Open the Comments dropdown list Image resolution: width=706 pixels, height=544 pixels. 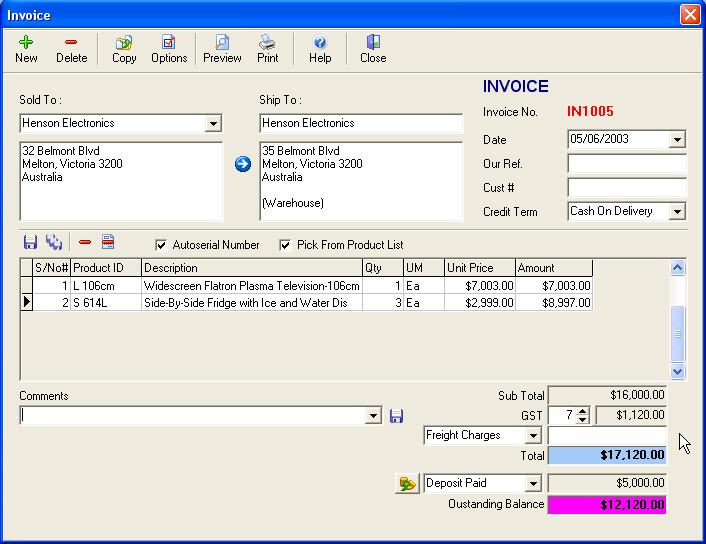tap(373, 416)
